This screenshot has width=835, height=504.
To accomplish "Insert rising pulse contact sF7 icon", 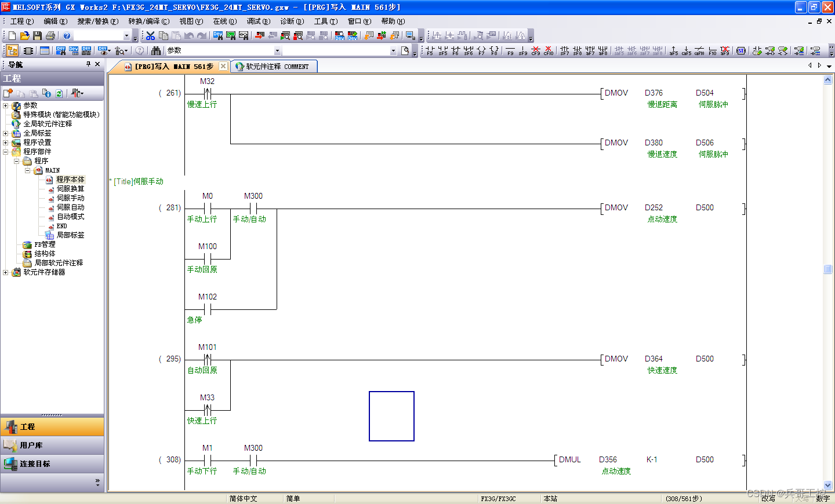I will 565,51.
